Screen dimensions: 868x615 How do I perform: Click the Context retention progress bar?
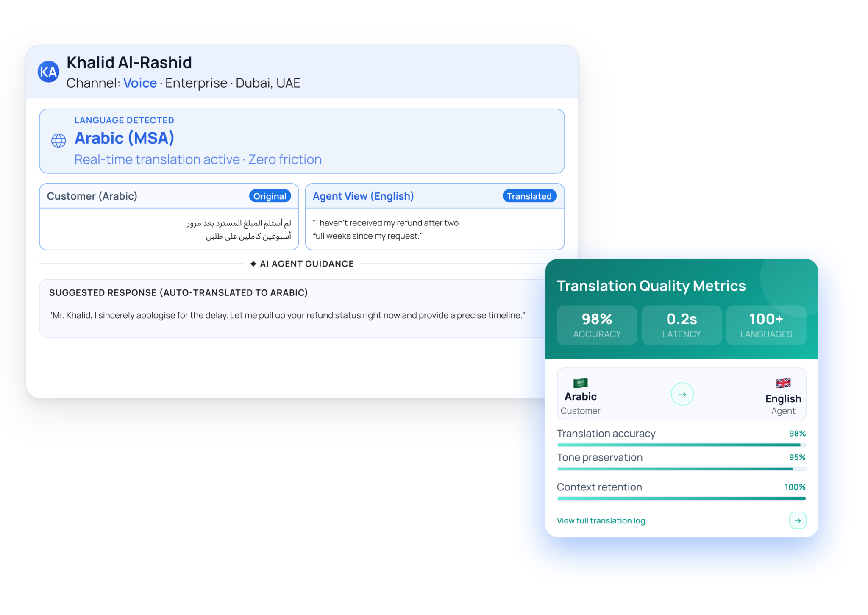(x=681, y=498)
